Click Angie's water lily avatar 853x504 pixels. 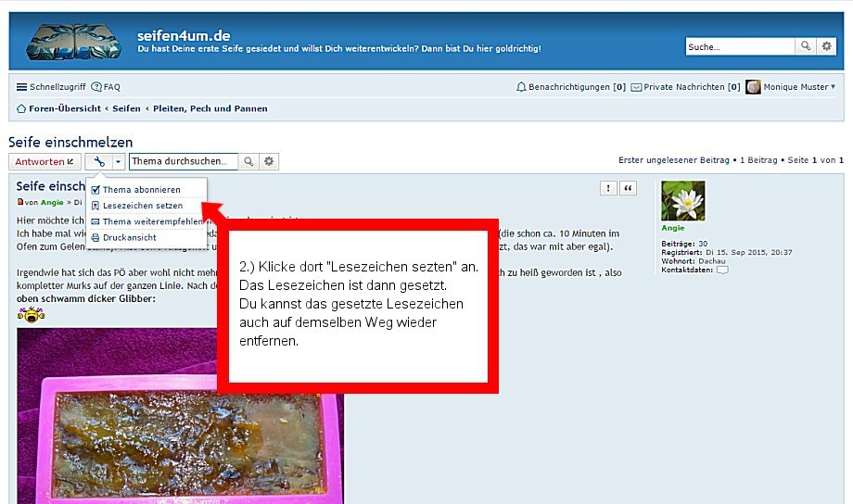point(682,201)
